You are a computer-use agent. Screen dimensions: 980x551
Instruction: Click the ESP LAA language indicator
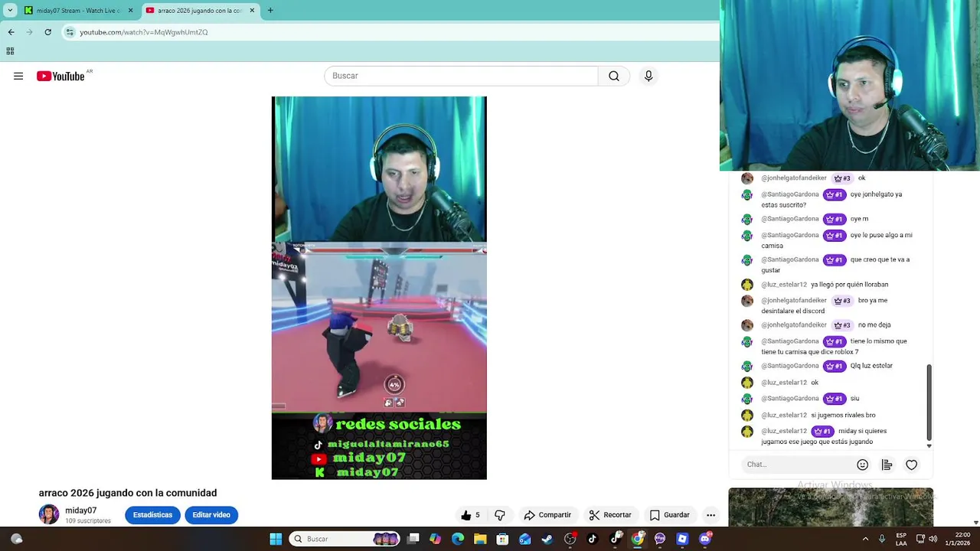[x=901, y=539]
